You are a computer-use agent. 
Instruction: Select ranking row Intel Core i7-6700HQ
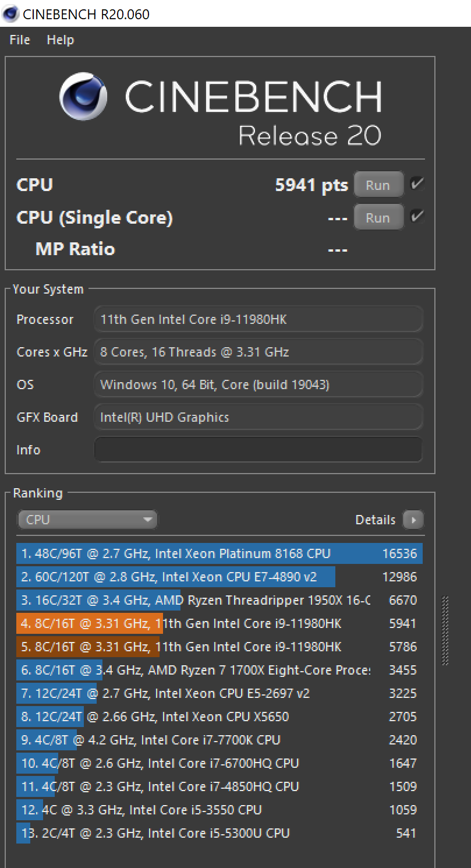[x=219, y=763]
